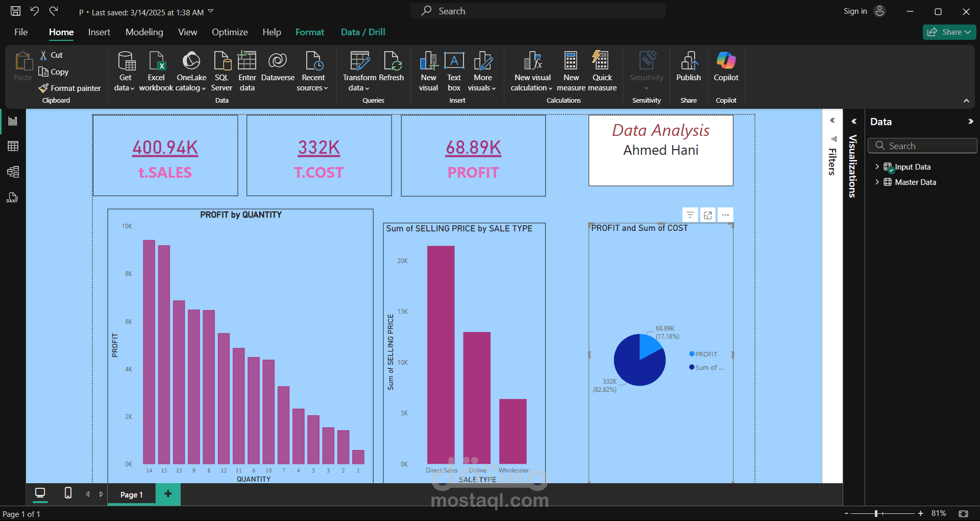This screenshot has height=521, width=980.
Task: Redo the last action
Action: click(x=54, y=11)
